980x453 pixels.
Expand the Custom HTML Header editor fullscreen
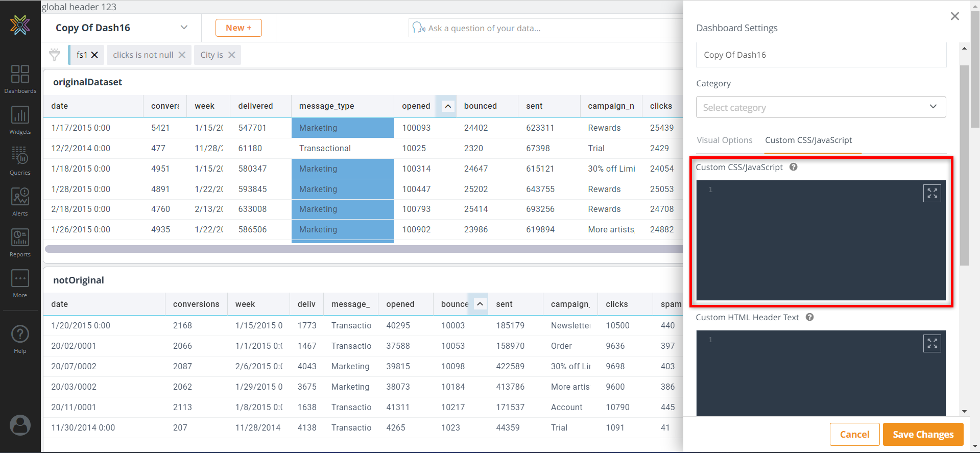pos(932,344)
